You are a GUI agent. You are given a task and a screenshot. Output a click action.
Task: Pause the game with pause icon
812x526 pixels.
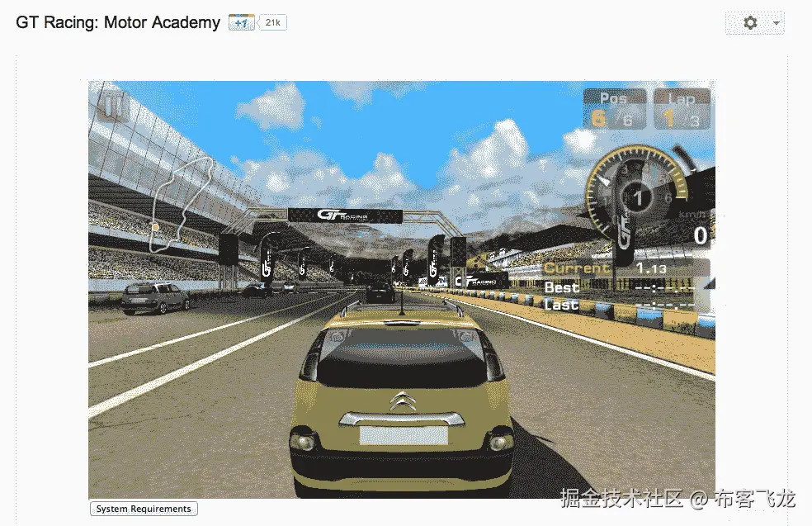(x=113, y=107)
